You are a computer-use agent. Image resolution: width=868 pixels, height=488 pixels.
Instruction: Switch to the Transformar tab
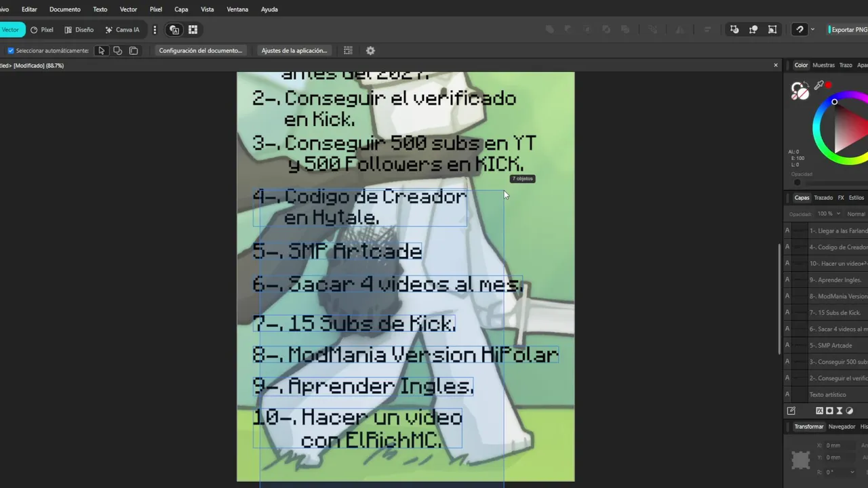(808, 427)
